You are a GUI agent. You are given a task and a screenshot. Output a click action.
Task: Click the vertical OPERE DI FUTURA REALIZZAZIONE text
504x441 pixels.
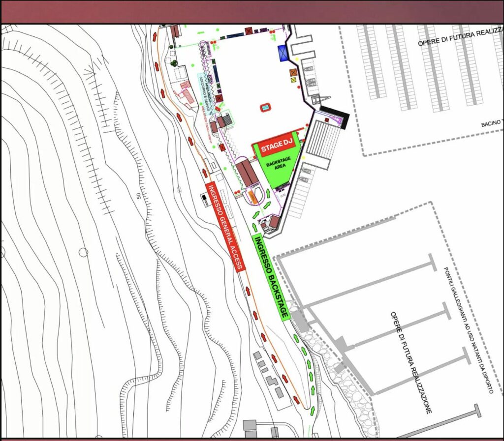[x=411, y=362]
